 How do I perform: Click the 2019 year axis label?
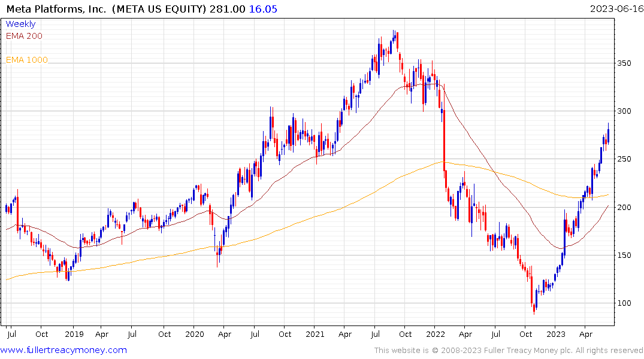(x=74, y=334)
